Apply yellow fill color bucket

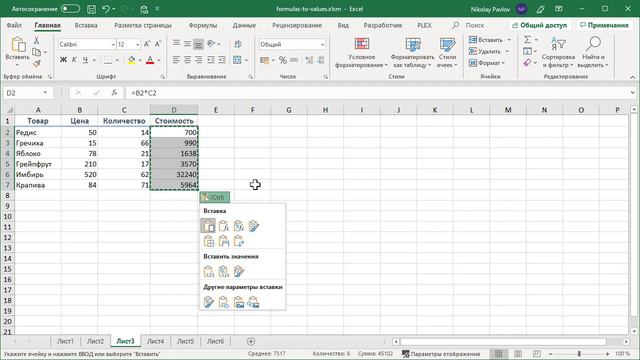(131, 60)
